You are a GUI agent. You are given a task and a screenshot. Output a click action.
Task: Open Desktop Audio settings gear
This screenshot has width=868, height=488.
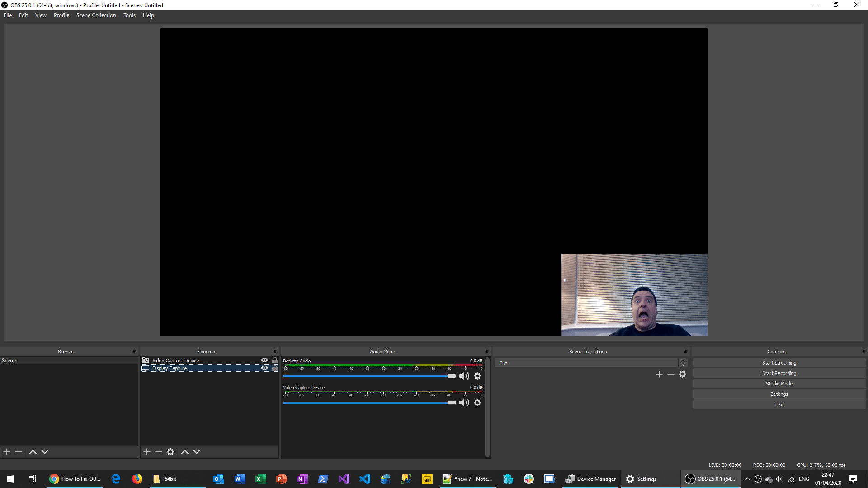point(477,376)
